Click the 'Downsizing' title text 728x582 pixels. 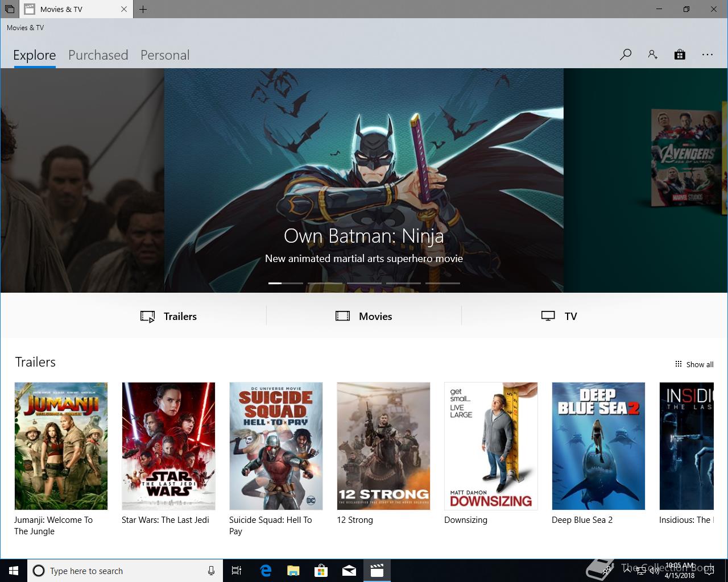coord(466,520)
